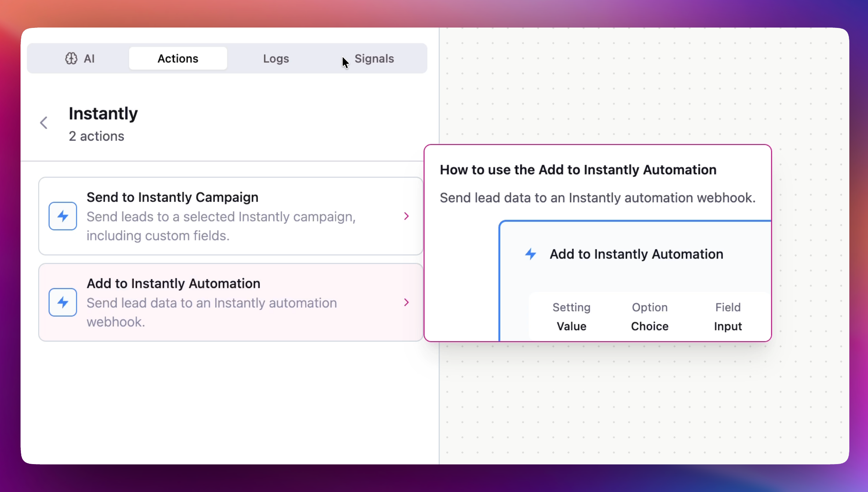The width and height of the screenshot is (868, 492).
Task: Open Send to Instantly Campaign title
Action: click(x=172, y=197)
